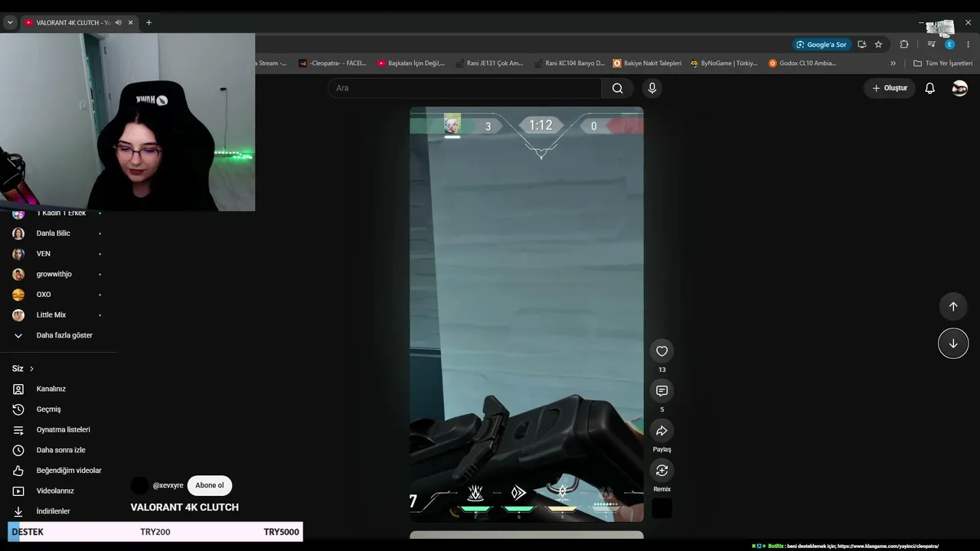The width and height of the screenshot is (980, 551).
Task: Open the Siz section header
Action: coord(23,369)
